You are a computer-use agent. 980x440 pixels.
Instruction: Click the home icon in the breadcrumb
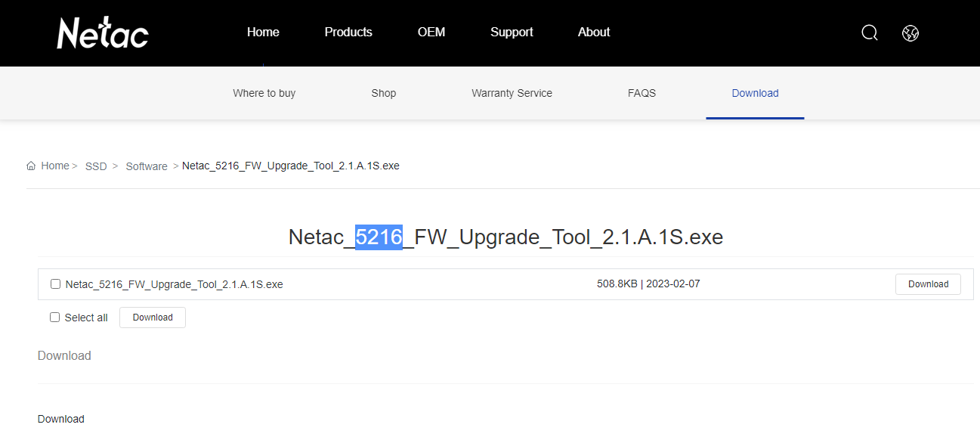coord(31,165)
